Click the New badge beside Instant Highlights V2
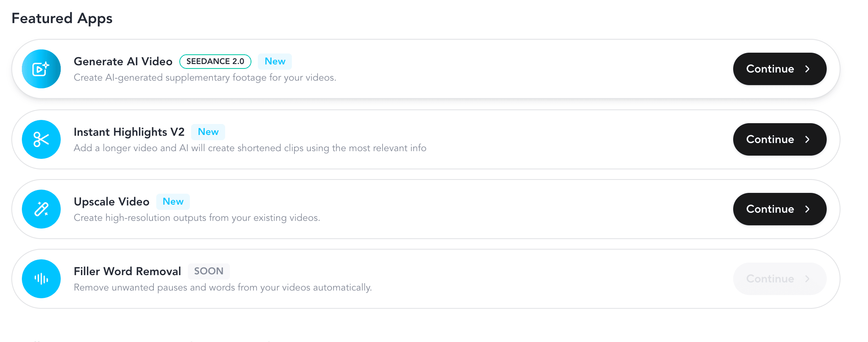 208,132
